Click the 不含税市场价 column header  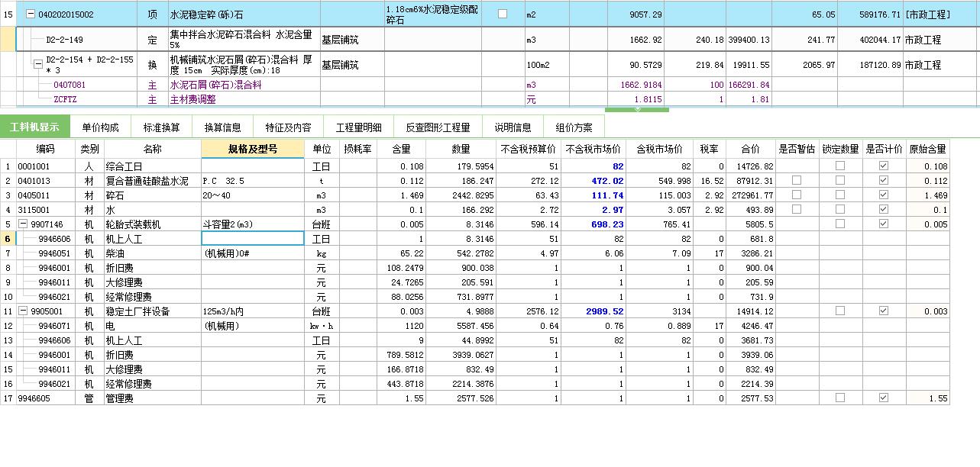pos(593,149)
